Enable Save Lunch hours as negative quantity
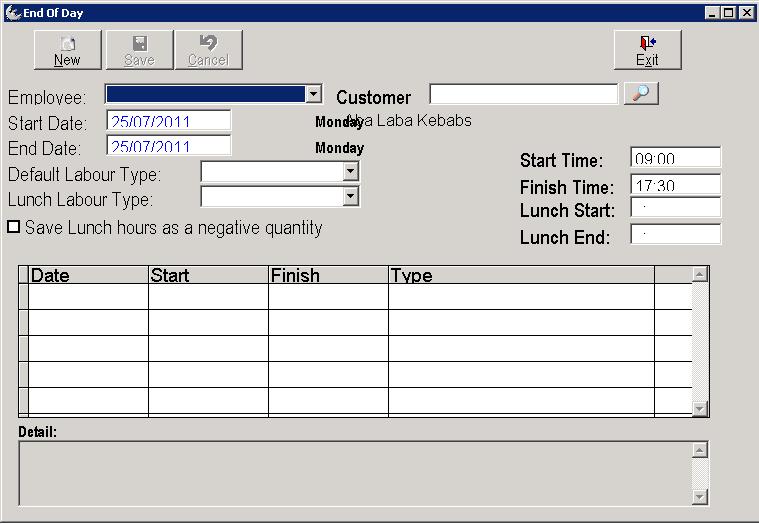The height and width of the screenshot is (524, 759). point(14,228)
